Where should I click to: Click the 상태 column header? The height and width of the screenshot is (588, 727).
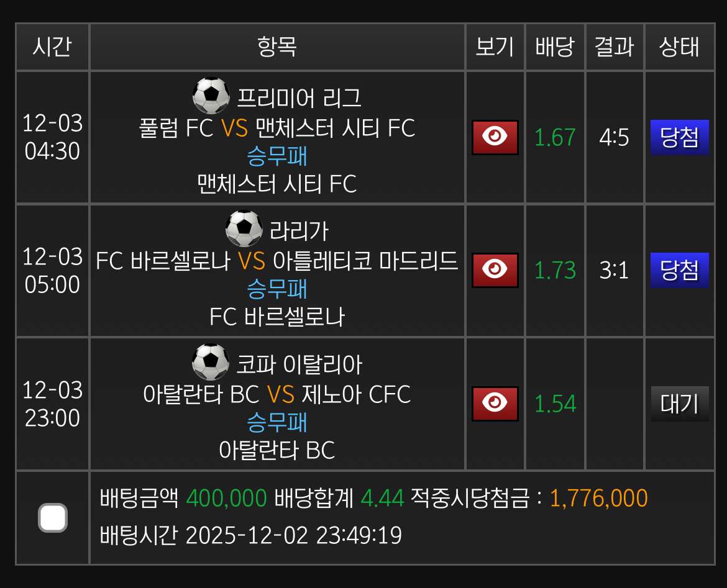[x=680, y=47]
